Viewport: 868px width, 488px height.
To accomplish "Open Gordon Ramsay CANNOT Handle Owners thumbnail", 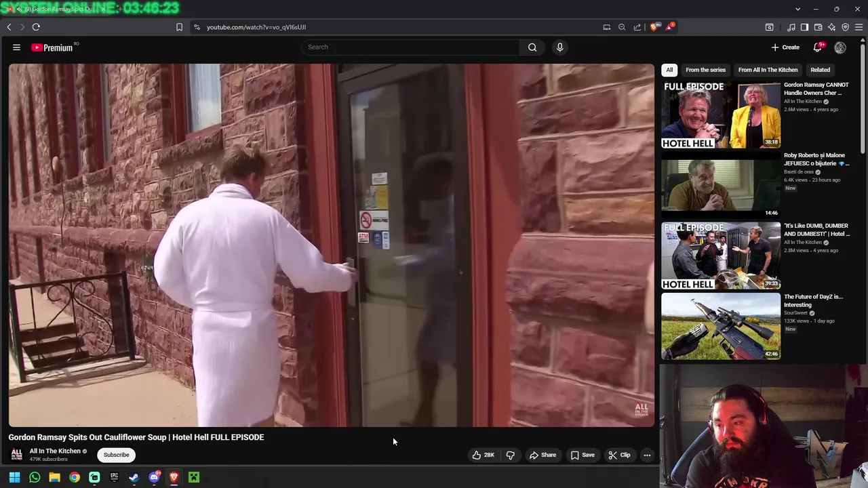I will [x=721, y=115].
